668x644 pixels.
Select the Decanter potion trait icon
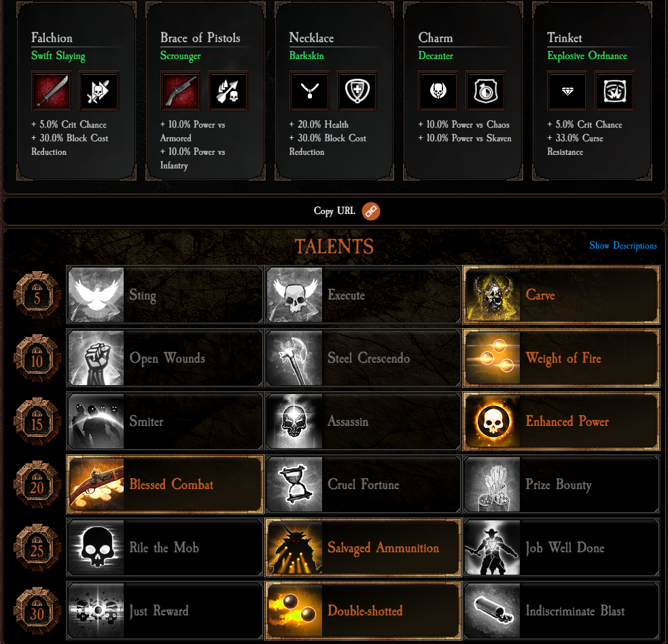click(x=486, y=91)
